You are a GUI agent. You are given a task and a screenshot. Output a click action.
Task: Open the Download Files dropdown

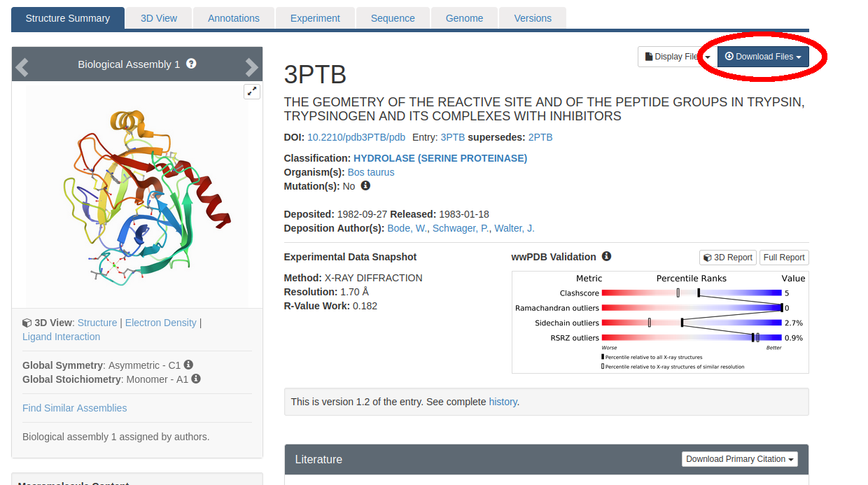(763, 57)
